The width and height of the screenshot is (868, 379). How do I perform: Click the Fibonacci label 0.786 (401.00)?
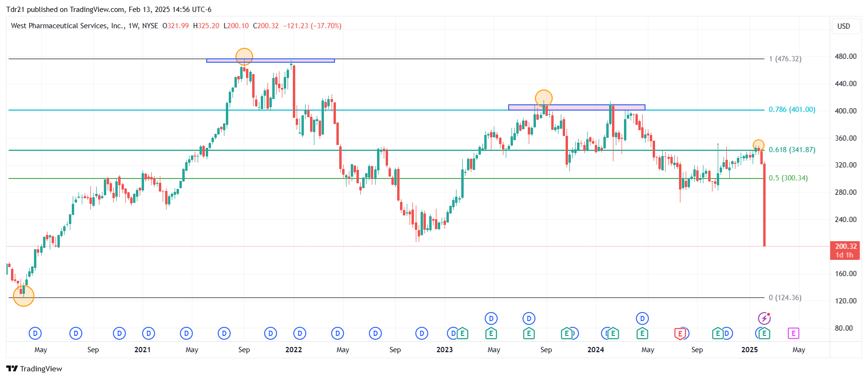coord(792,110)
